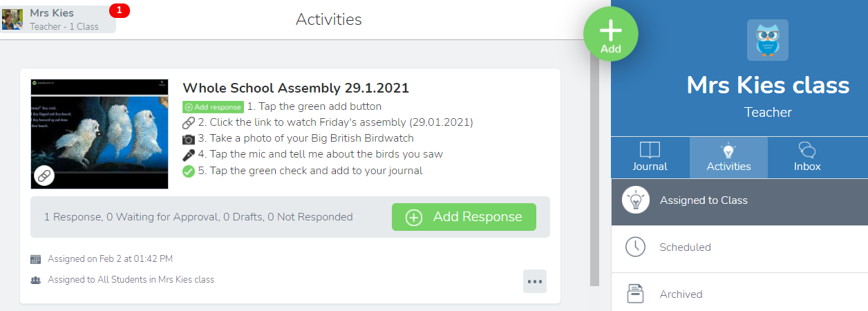Open Mrs Kies teacher account switcher
868x311 pixels.
pyautogui.click(x=59, y=19)
